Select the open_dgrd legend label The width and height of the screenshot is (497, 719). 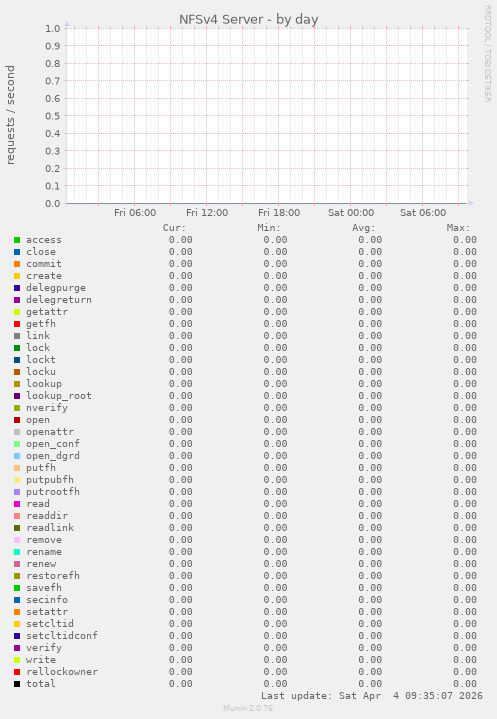point(53,456)
